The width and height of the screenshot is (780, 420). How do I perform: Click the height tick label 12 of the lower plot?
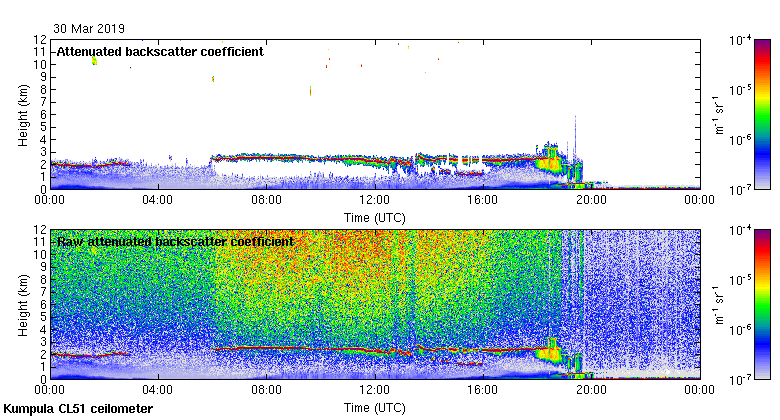[40, 229]
